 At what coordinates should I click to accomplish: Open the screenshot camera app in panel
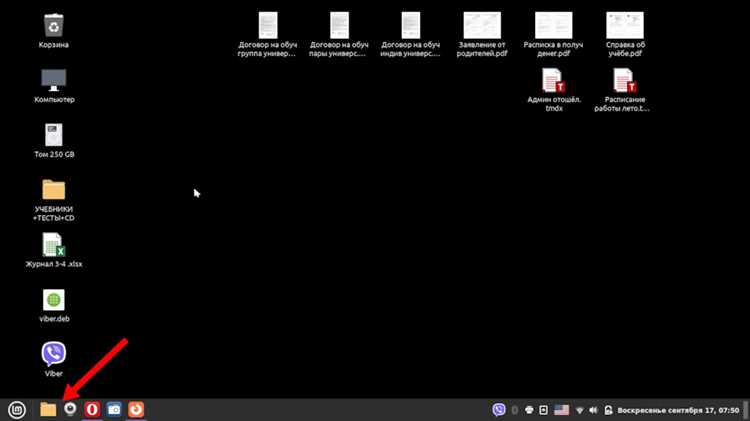114,410
